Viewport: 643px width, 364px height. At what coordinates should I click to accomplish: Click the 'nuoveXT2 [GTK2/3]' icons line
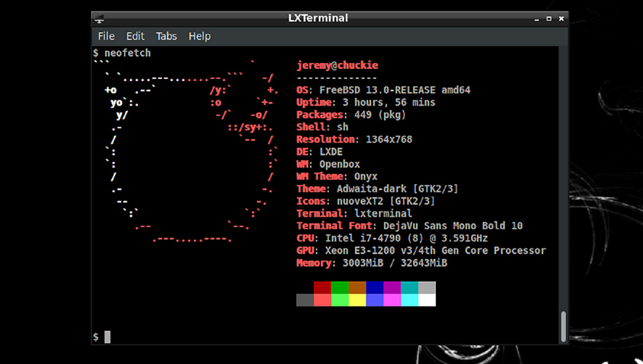pos(366,201)
